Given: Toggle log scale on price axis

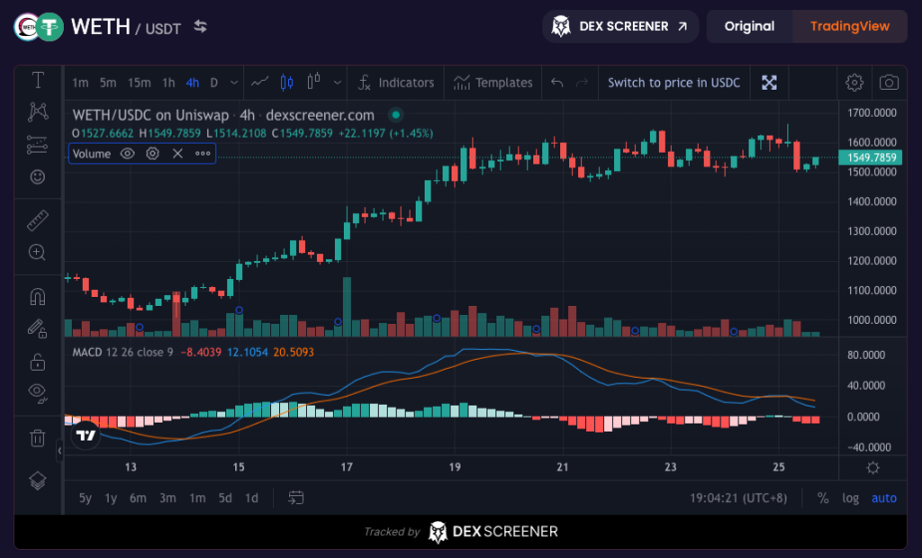Looking at the screenshot, I should [850, 498].
